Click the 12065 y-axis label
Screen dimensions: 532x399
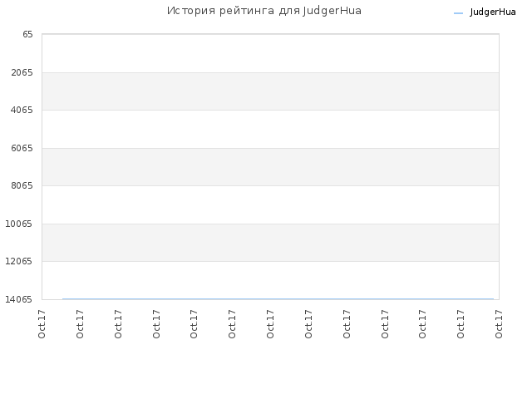click(19, 261)
